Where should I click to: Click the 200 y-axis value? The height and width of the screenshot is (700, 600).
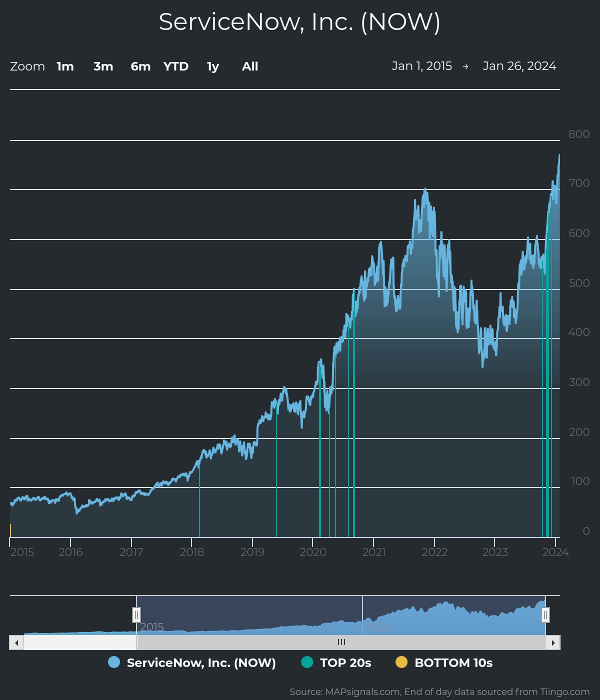[579, 432]
